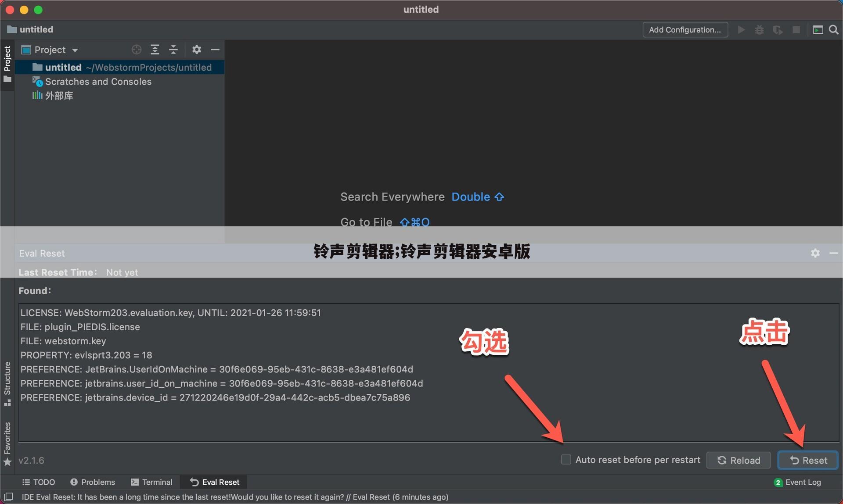Image resolution: width=843 pixels, height=504 pixels.
Task: Click FILE: plugin_PIEDIS.license line
Action: 80,327
